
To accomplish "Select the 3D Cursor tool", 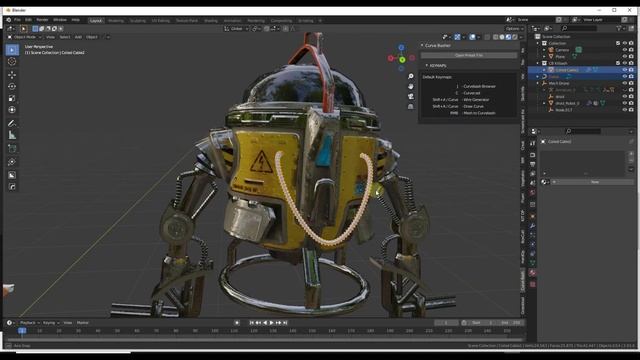I will click(12, 62).
